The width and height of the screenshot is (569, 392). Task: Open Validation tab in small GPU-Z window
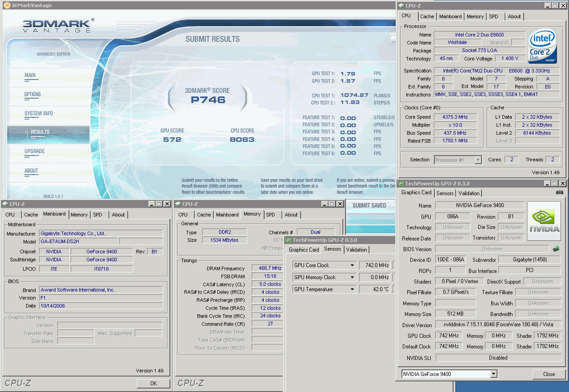[x=357, y=250]
